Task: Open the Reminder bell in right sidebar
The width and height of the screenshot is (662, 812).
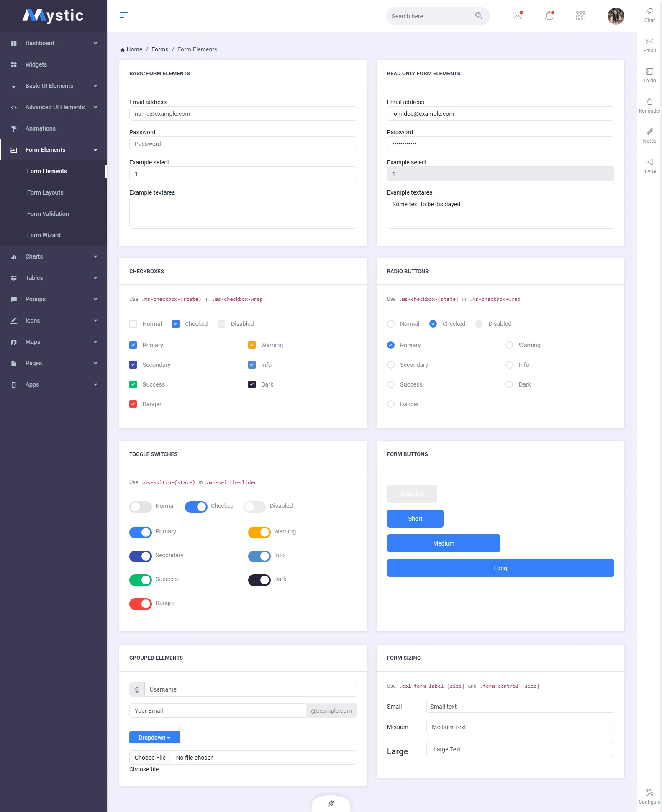Action: click(649, 102)
